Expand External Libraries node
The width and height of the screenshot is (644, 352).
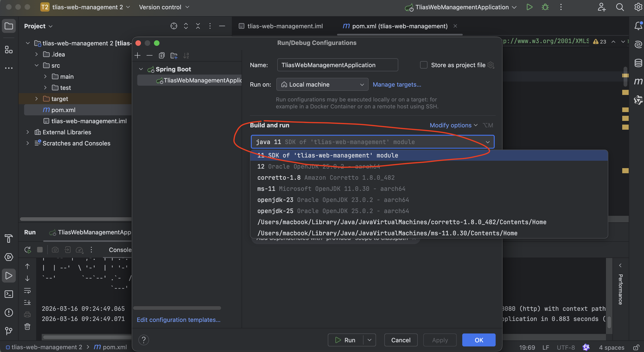(x=28, y=132)
